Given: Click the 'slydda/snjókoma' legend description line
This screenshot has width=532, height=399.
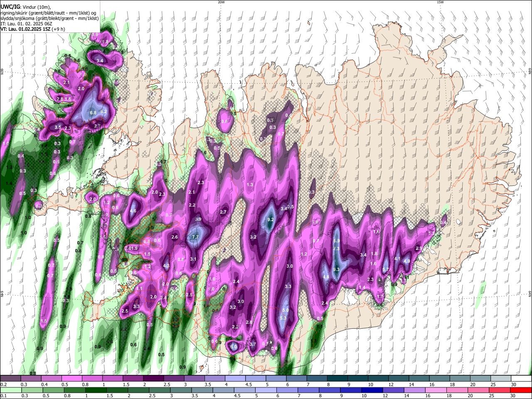Looking at the screenshot, I should point(49,18).
